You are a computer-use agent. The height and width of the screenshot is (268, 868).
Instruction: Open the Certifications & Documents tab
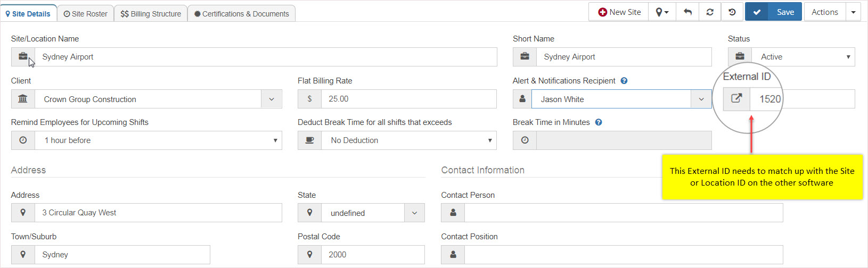tap(241, 14)
